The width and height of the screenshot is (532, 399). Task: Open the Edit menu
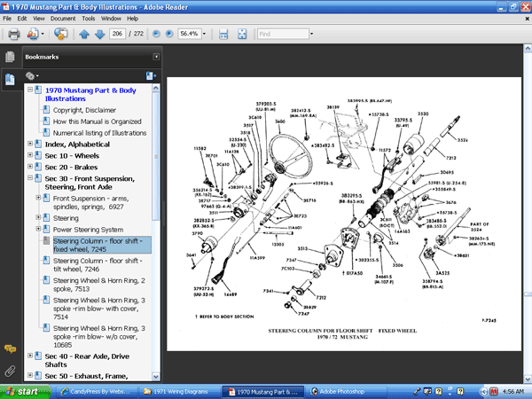pos(22,19)
